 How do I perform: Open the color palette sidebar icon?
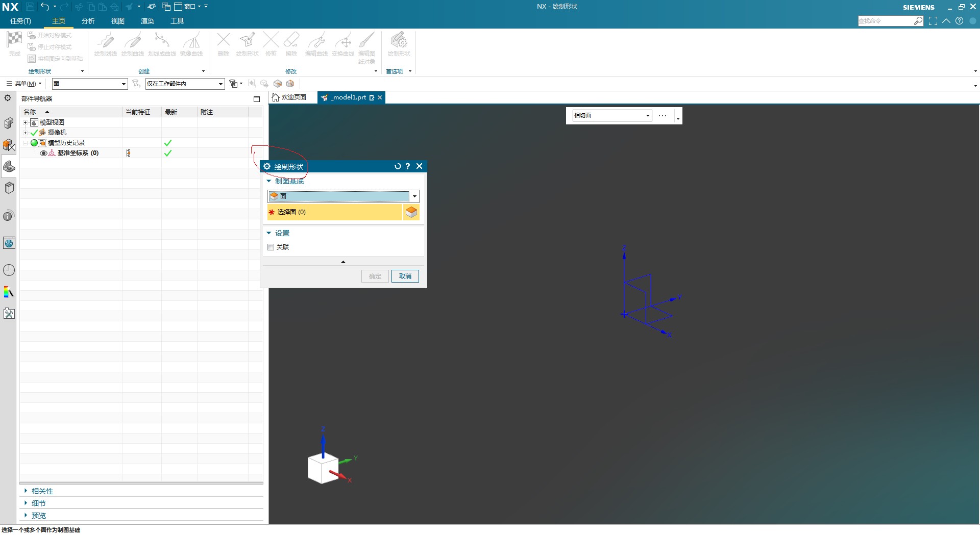click(x=9, y=292)
